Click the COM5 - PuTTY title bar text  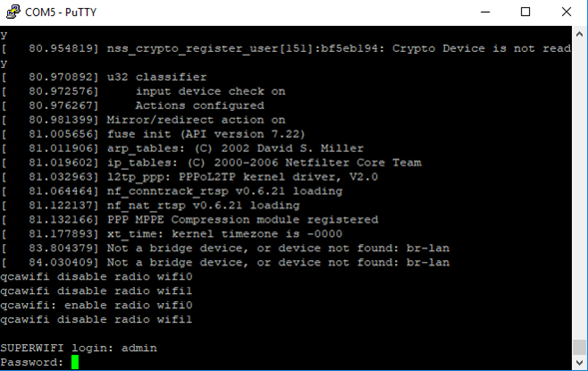pos(61,12)
